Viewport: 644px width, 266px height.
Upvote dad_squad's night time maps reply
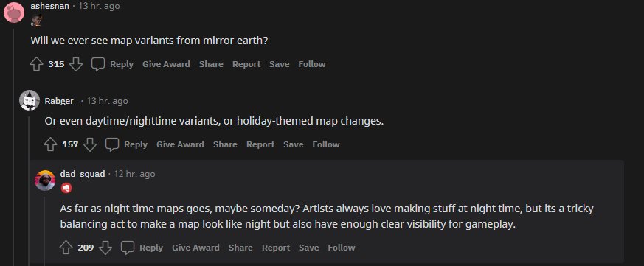(66, 248)
